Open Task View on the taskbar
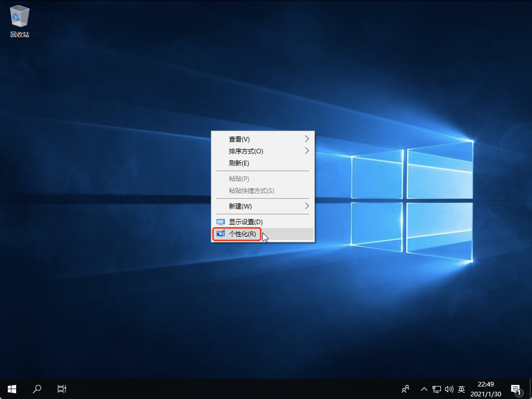Image resolution: width=532 pixels, height=399 pixels. coord(62,389)
